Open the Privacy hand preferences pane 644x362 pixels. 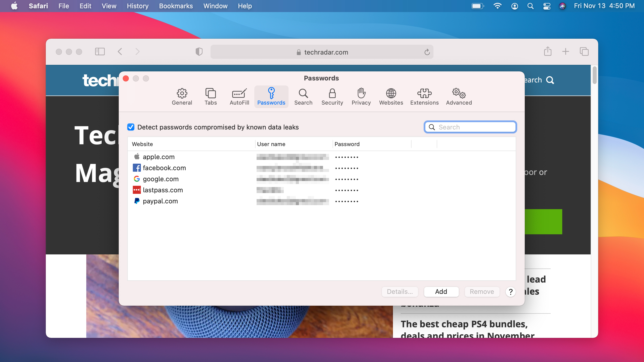point(361,97)
